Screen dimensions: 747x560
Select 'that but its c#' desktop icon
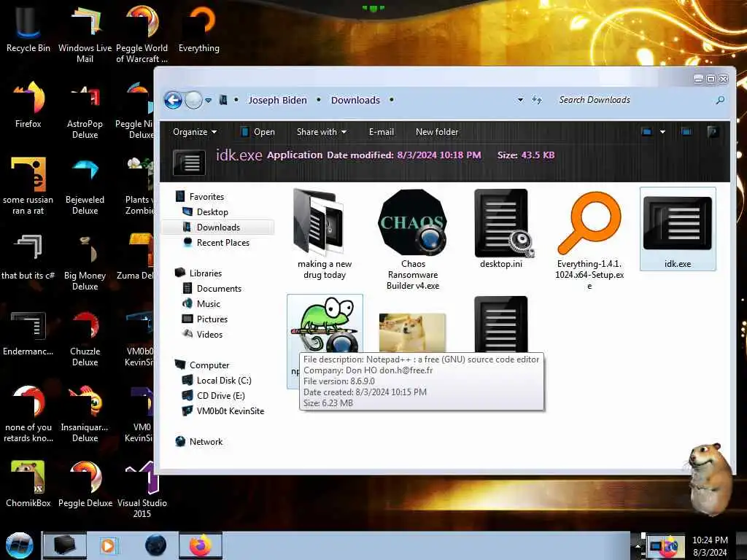[x=28, y=257]
